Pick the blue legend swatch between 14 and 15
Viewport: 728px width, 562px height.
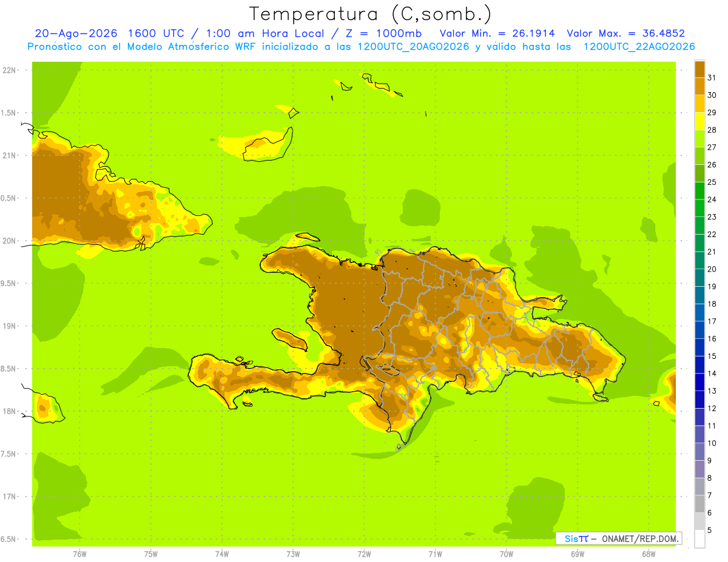tap(699, 365)
